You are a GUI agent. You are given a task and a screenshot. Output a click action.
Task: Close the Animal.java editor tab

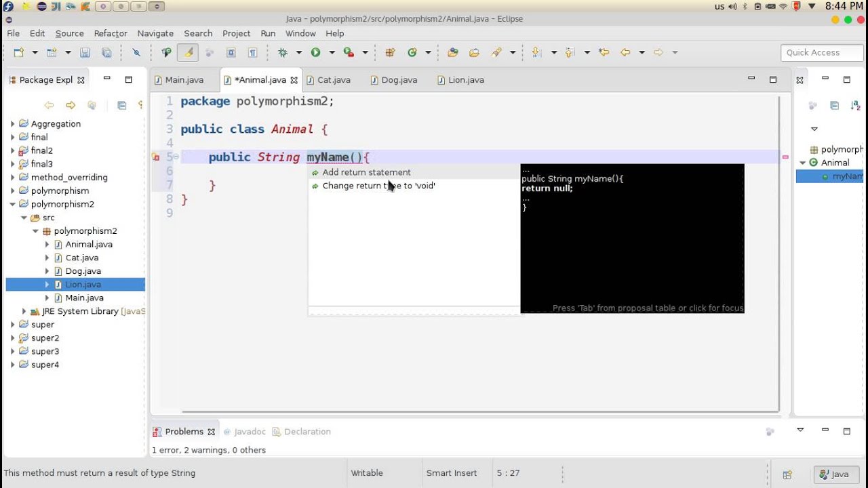pos(294,80)
